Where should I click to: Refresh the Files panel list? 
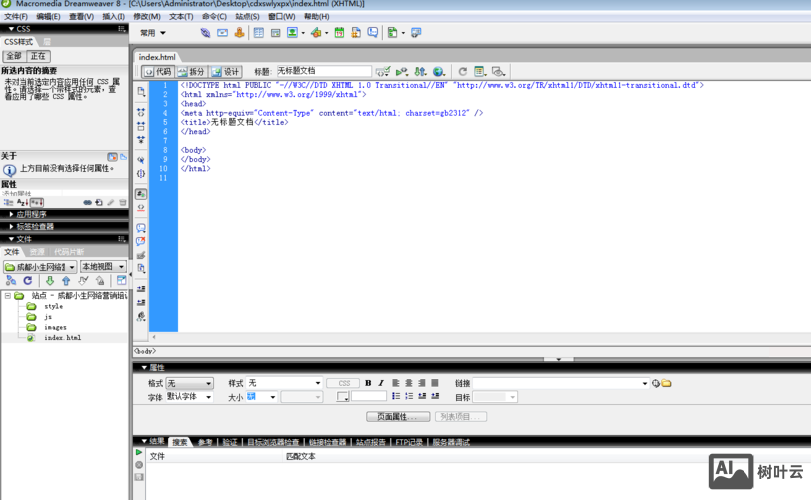28,281
